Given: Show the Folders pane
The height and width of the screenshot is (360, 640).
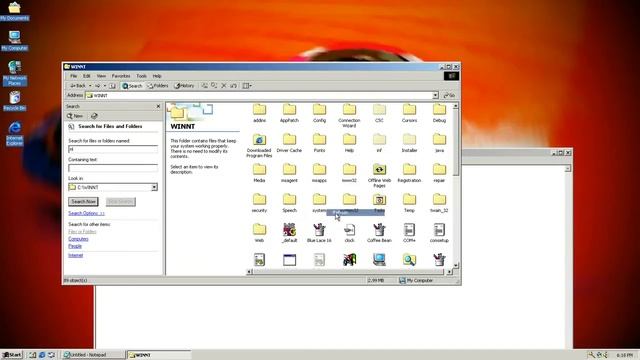Looking at the screenshot, I should (158, 86).
